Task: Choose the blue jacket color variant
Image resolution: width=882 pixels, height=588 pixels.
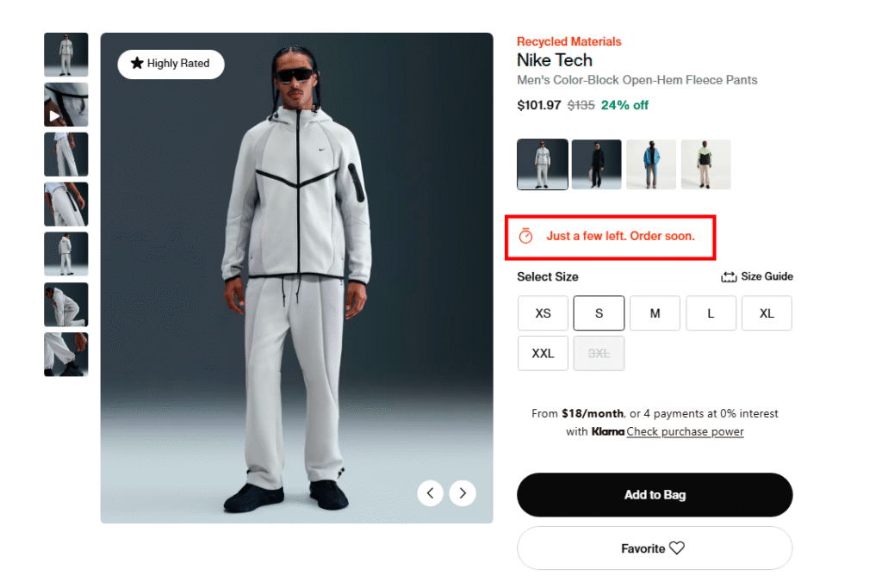Action: click(x=651, y=164)
